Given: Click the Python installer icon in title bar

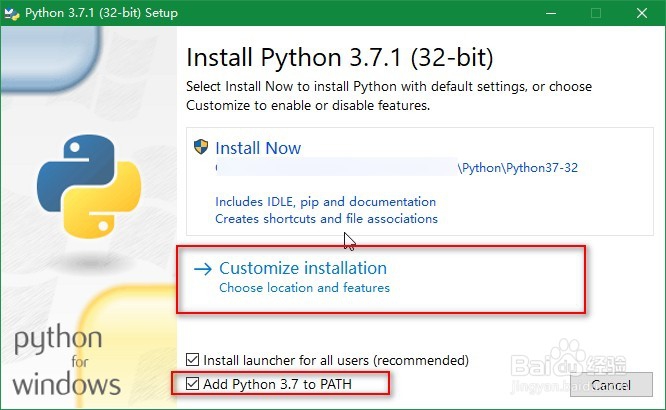Looking at the screenshot, I should [15, 14].
